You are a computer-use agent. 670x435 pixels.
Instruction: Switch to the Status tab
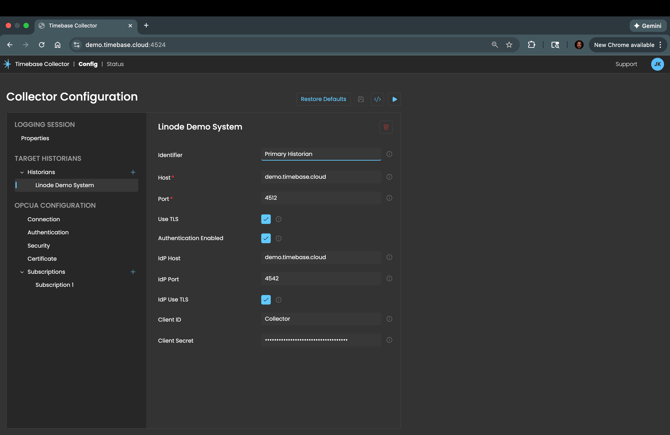(115, 64)
